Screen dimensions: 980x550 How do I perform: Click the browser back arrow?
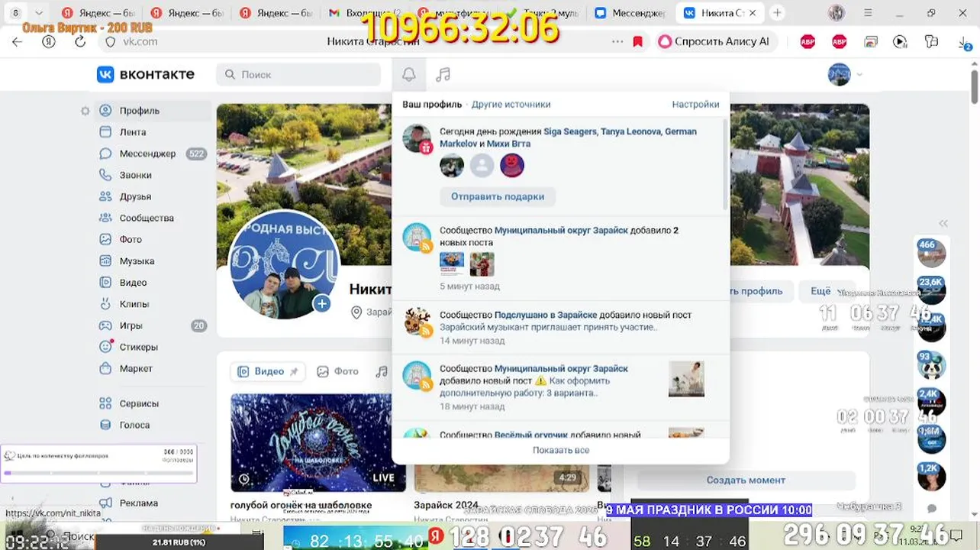[17, 42]
